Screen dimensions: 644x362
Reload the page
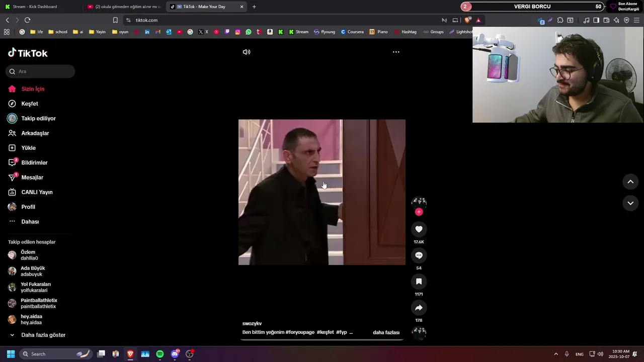[x=27, y=20]
